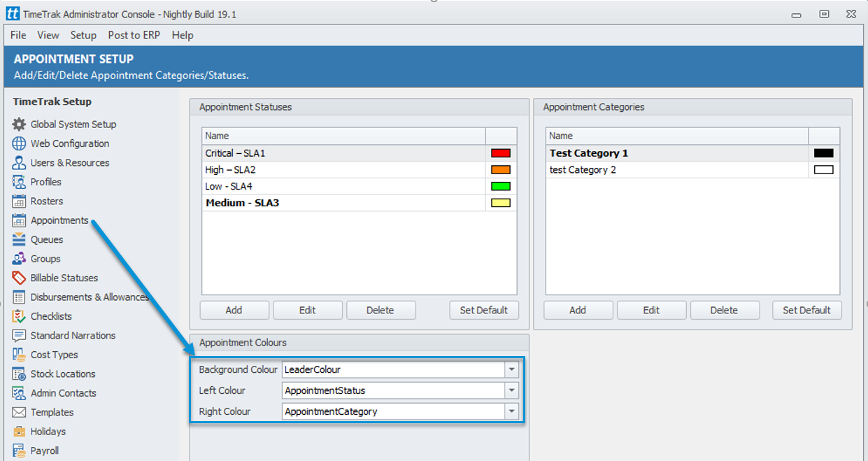Click the Templates envelope icon
The image size is (868, 461).
pyautogui.click(x=19, y=413)
